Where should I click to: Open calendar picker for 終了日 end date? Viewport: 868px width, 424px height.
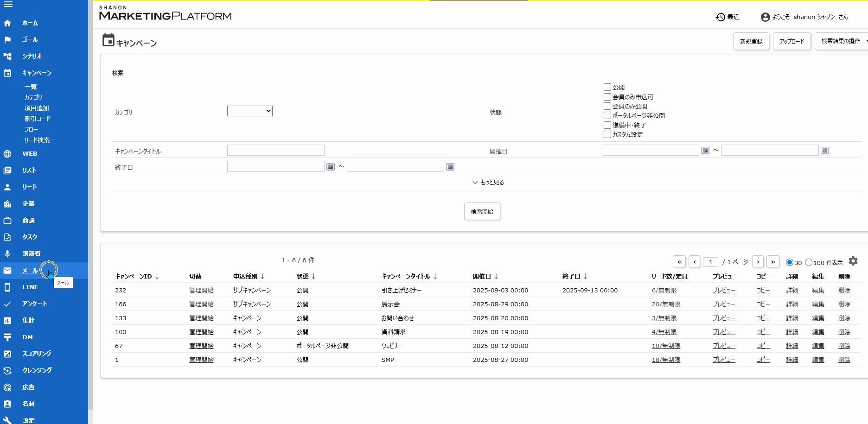tap(450, 167)
